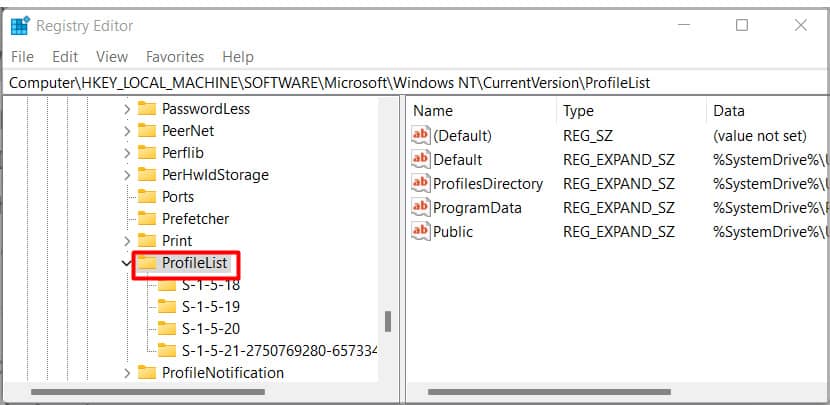830x405 pixels.
Task: Click the Perflib folder icon
Action: pyautogui.click(x=147, y=152)
